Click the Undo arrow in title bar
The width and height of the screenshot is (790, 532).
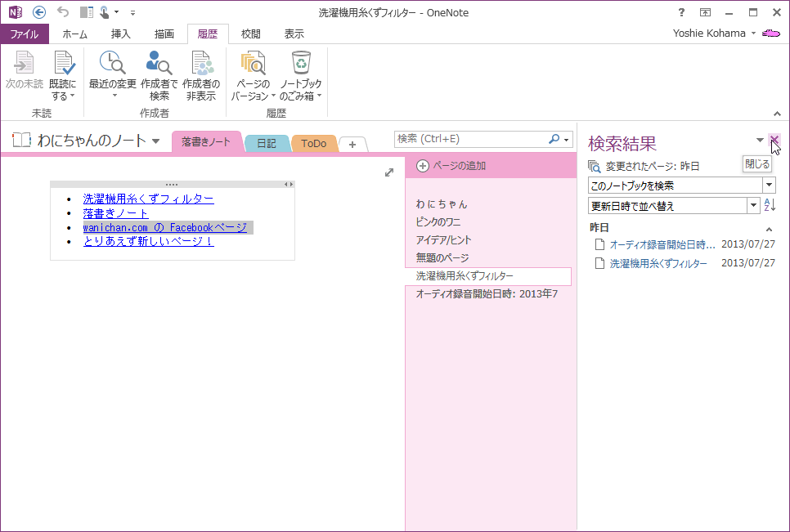tap(62, 11)
